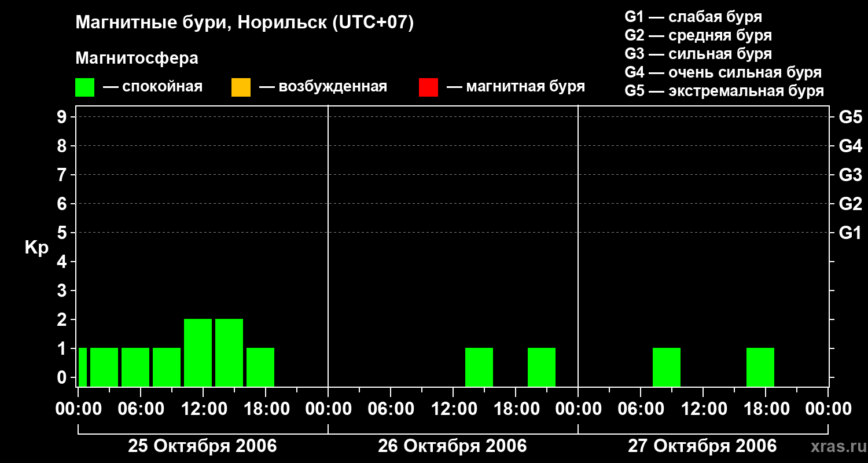Click the '— возбужденная' legend label

323,87
